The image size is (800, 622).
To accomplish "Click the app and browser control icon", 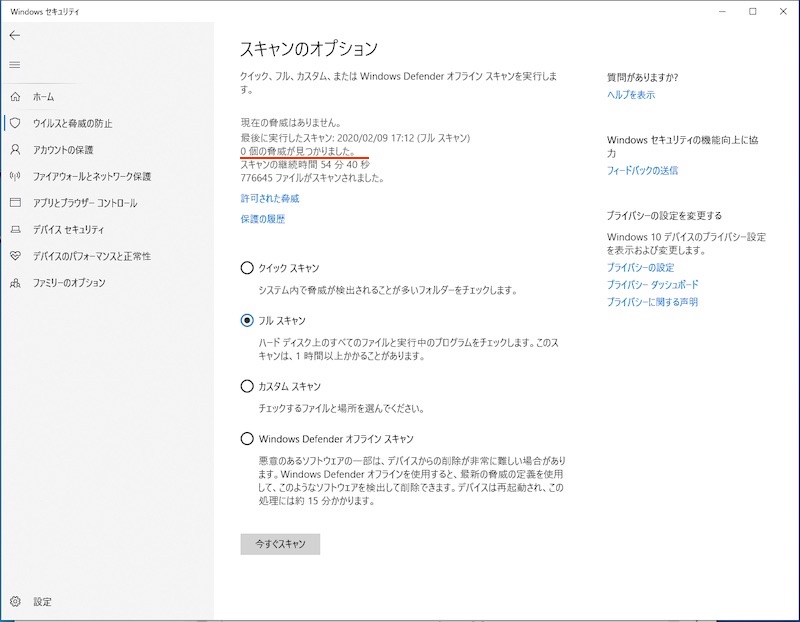I will 15,203.
